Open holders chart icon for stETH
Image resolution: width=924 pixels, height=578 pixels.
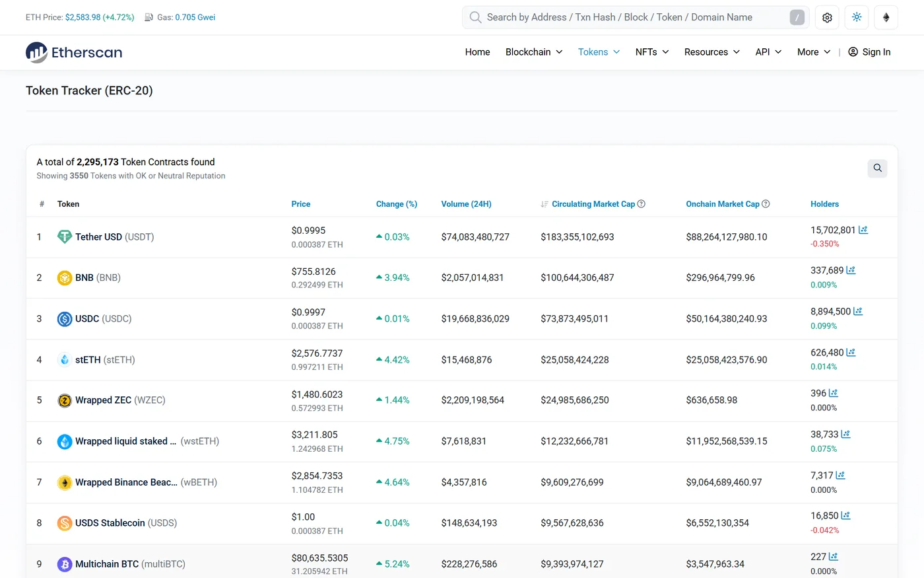click(851, 352)
